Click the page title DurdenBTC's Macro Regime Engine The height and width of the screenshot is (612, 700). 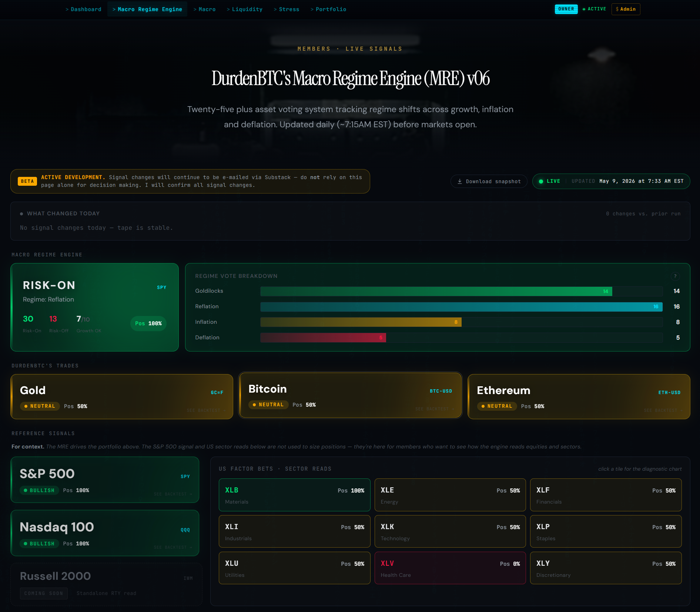[x=350, y=78]
